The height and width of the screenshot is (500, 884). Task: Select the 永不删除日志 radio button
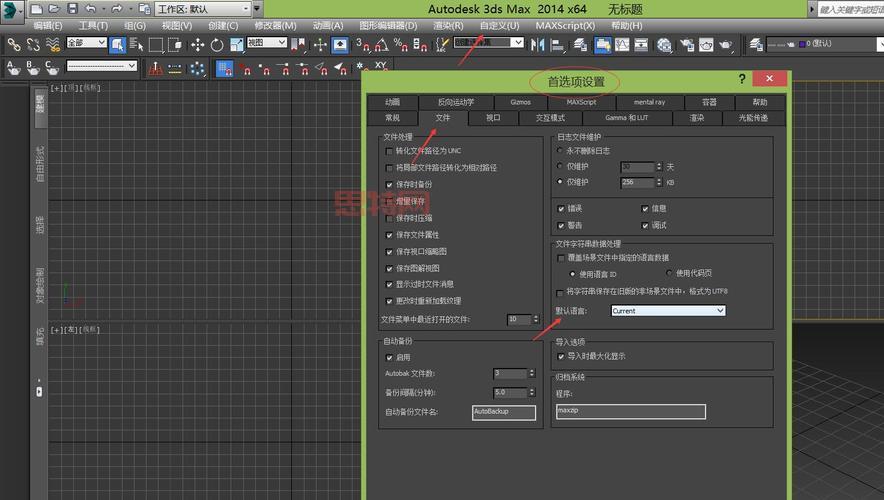point(560,150)
